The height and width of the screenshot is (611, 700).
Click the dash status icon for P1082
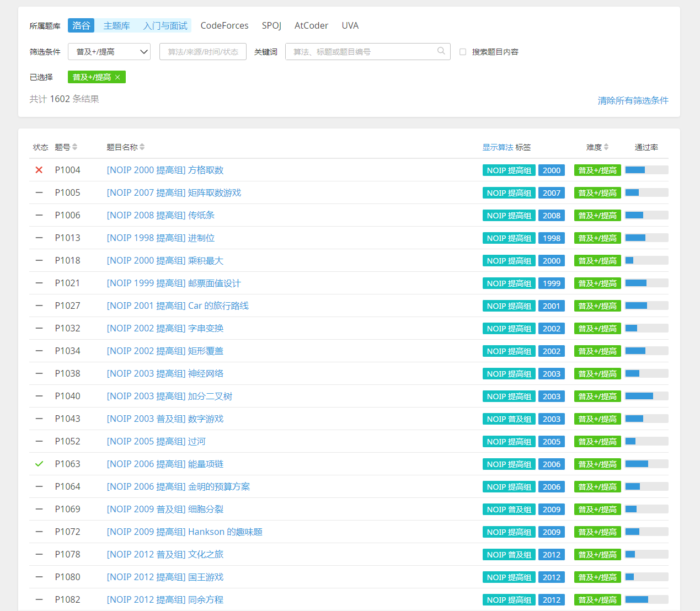39,599
